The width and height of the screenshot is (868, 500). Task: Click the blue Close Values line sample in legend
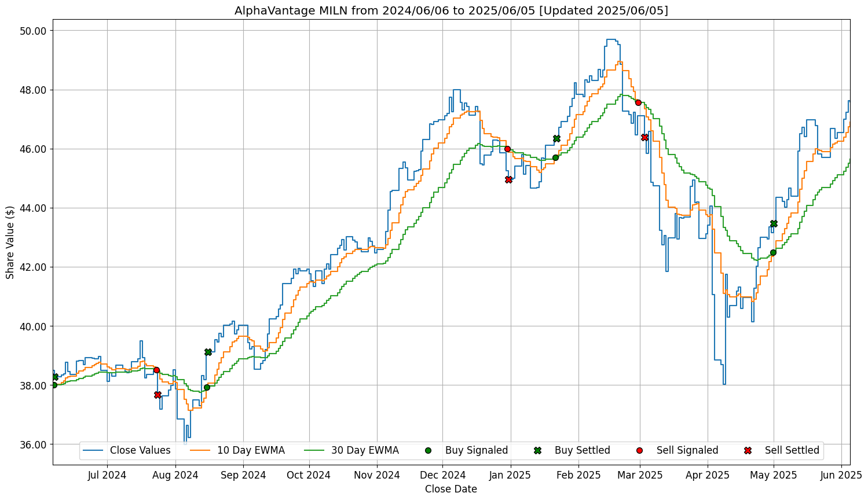click(93, 450)
